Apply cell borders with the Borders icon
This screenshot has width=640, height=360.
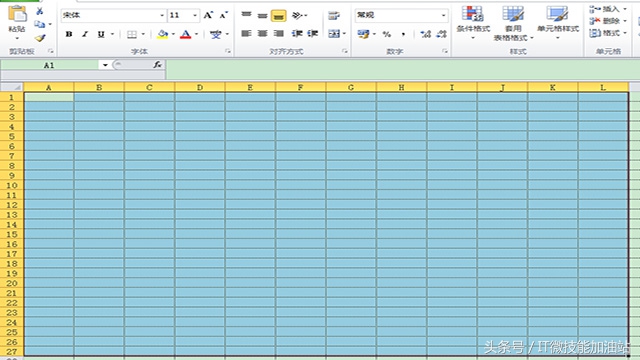(x=131, y=34)
